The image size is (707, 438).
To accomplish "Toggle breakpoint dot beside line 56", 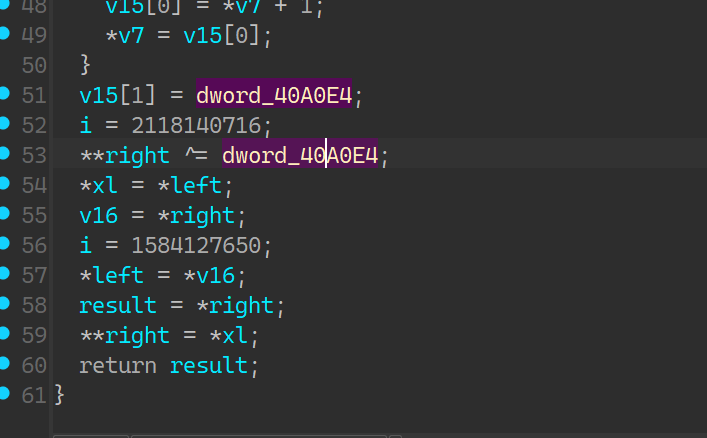I will pos(5,244).
